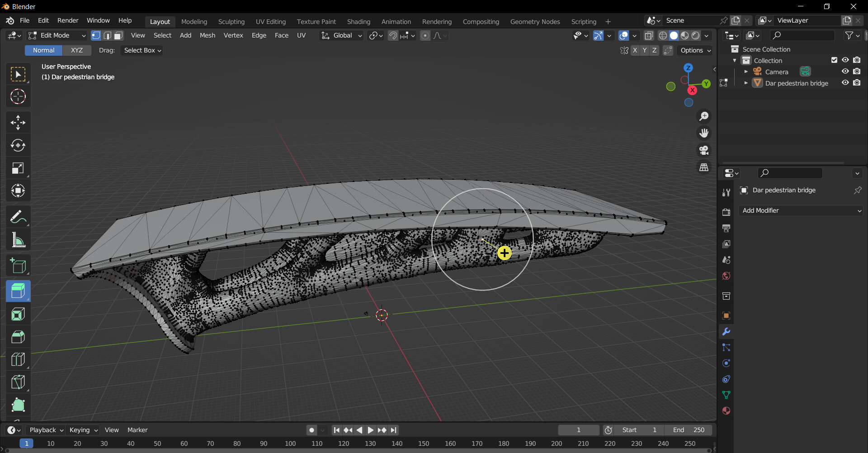Select the Rotate tool
Image resolution: width=868 pixels, height=453 pixels.
(18, 145)
